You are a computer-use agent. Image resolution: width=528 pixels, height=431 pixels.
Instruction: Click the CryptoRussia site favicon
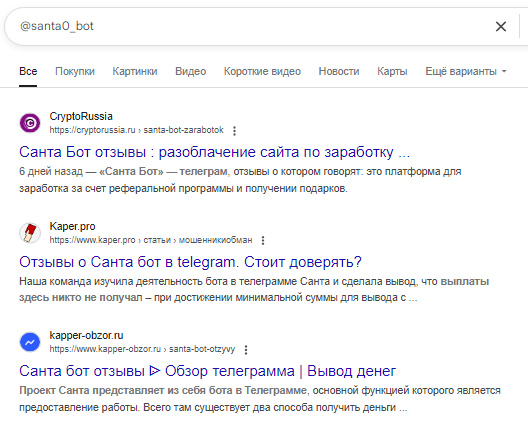click(x=30, y=123)
